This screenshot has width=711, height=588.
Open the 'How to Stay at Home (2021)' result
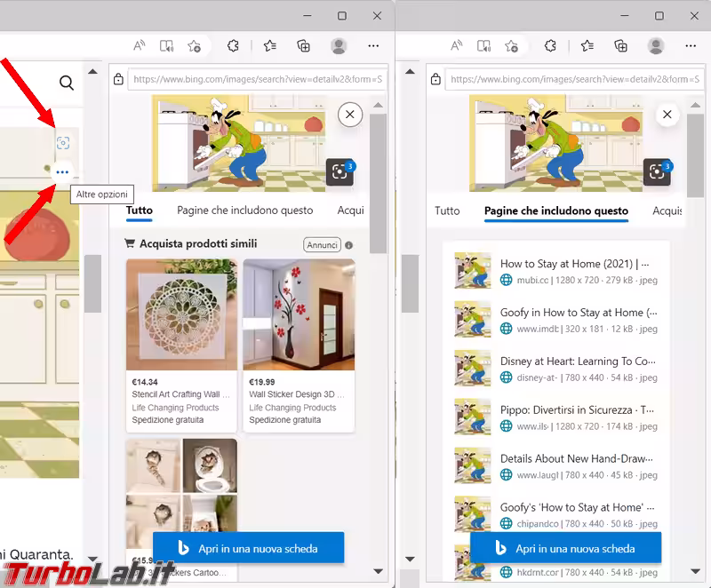[573, 264]
